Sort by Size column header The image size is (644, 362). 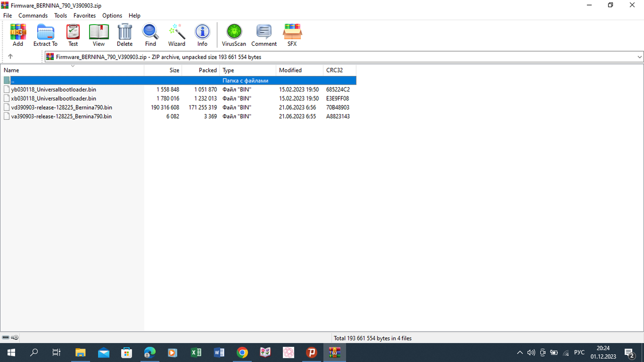click(163, 70)
